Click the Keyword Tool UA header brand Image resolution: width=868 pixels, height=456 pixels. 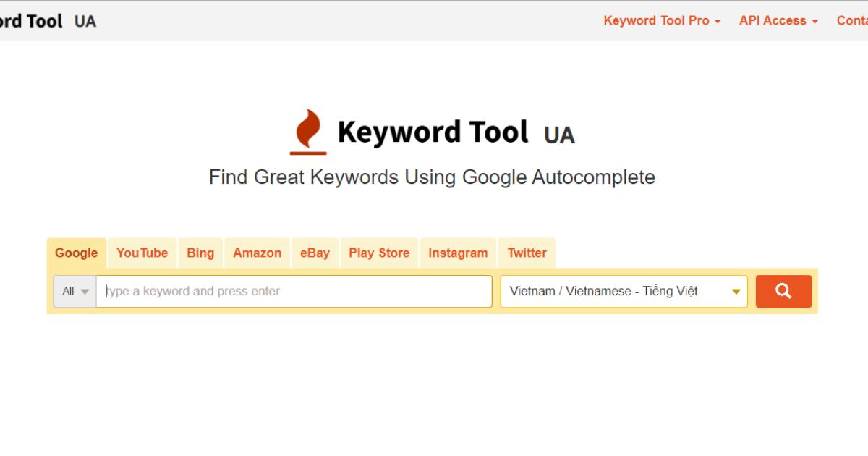click(43, 21)
